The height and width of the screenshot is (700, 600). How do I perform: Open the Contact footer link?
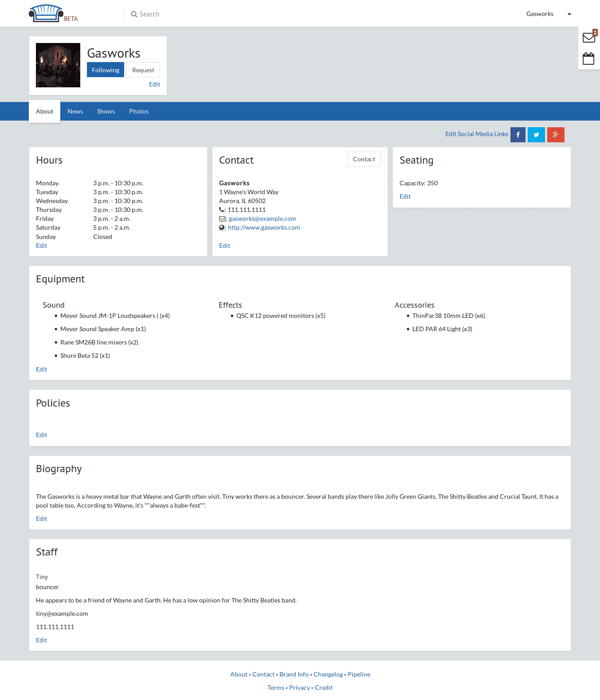[263, 674]
